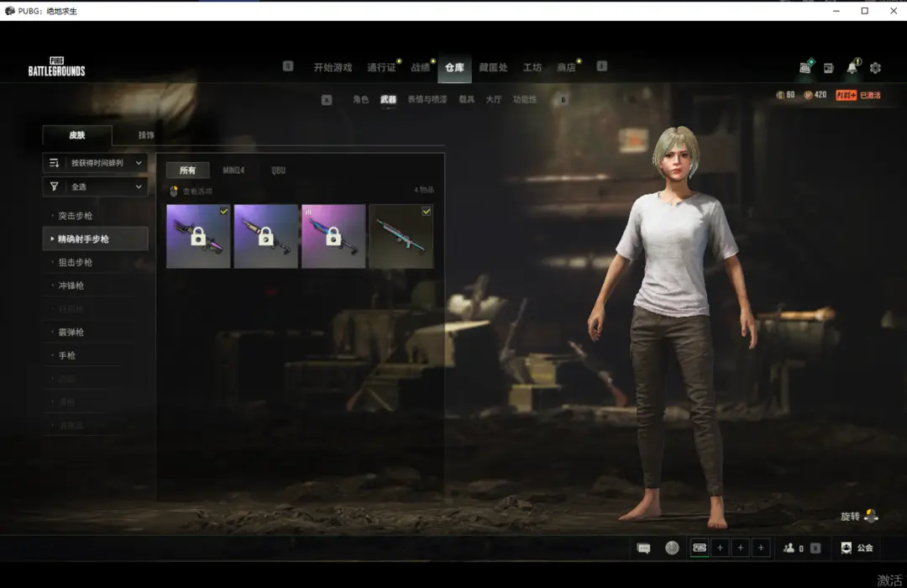Open the chat speech bubble icon
This screenshot has height=588, width=907.
(x=643, y=548)
